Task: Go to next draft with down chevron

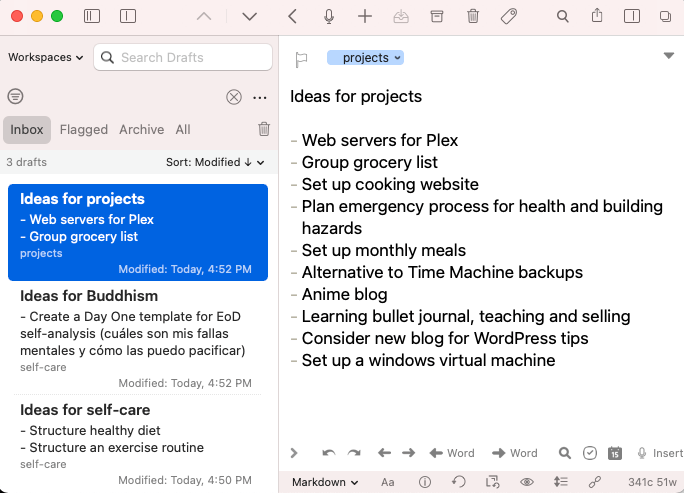Action: pyautogui.click(x=250, y=17)
